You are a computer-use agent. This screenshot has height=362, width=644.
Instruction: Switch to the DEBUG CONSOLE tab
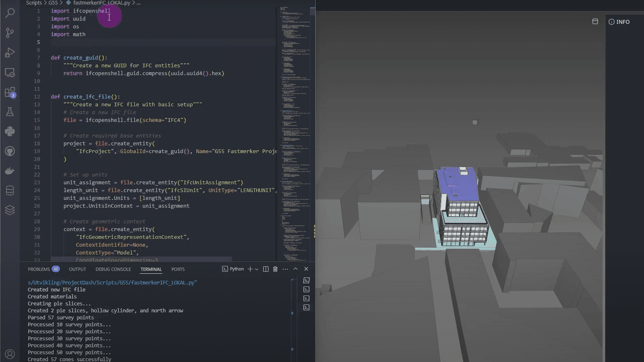pos(113,269)
